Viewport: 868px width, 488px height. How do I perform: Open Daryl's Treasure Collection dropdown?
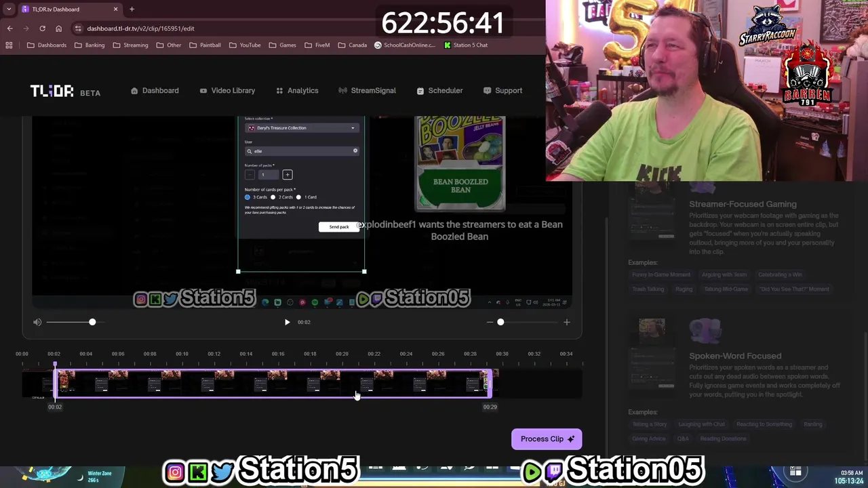(301, 128)
